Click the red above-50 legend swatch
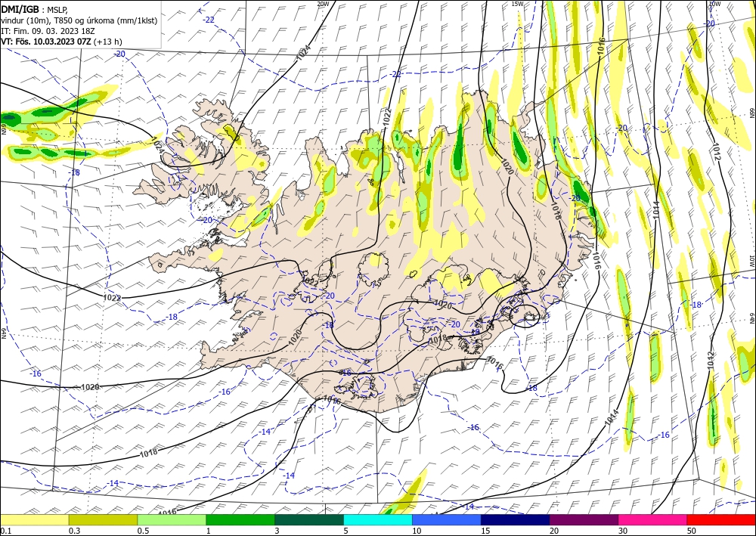Screen dimensions: 756x536 (x=721, y=520)
